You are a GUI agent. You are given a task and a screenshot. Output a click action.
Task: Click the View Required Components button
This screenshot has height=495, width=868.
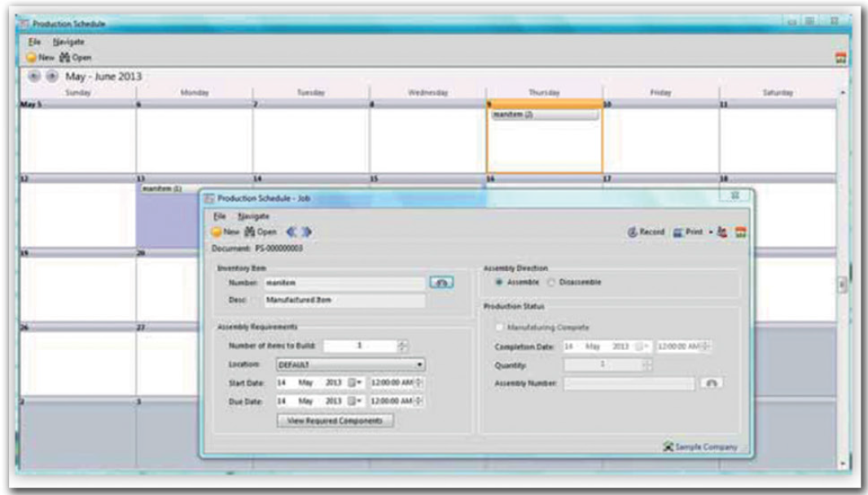click(335, 421)
